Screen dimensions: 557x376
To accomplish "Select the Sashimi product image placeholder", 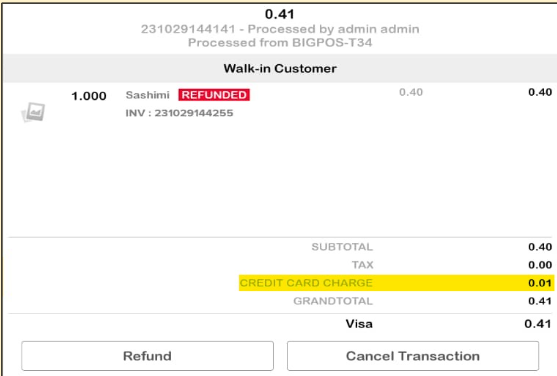I will click(33, 112).
